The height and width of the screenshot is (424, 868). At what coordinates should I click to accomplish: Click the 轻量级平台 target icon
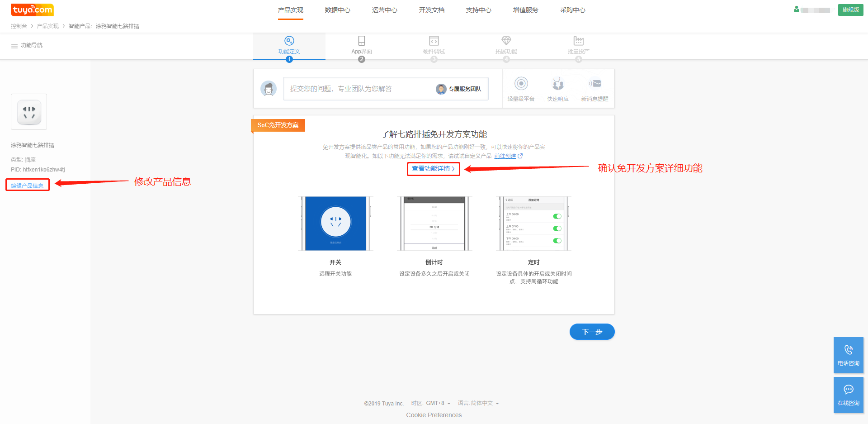coord(521,84)
